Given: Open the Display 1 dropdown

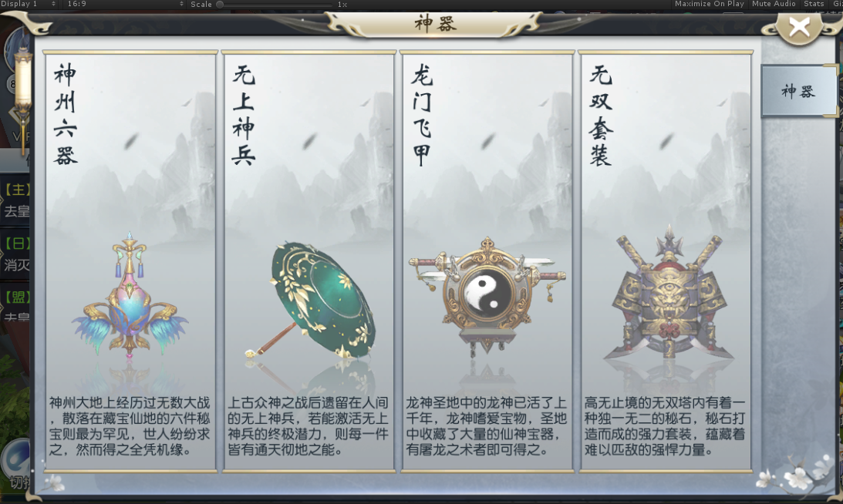Looking at the screenshot, I should pos(29,4).
